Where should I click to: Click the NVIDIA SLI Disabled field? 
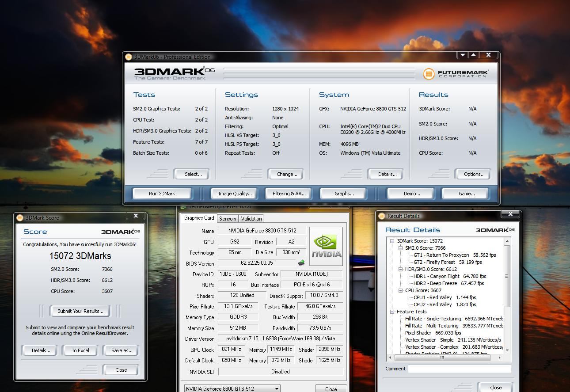(281, 372)
